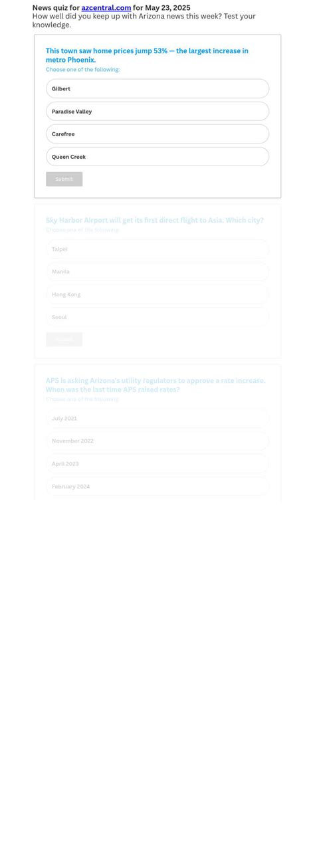
Task: Click Submit under the Sky Harbor question
Action: click(64, 340)
